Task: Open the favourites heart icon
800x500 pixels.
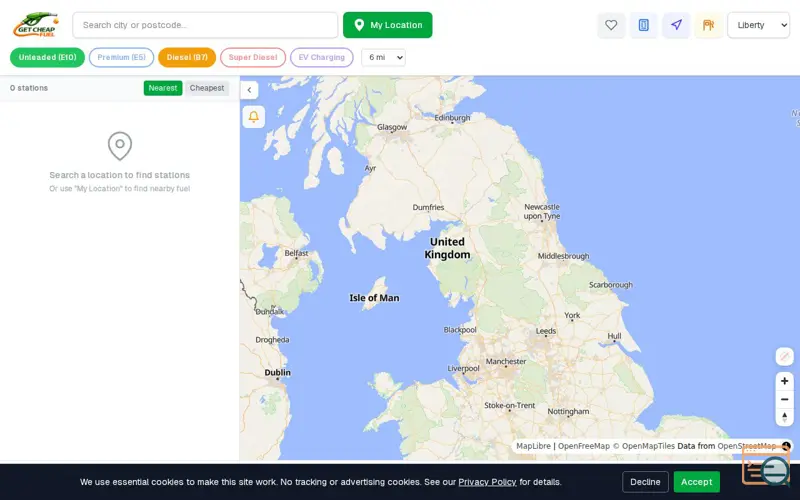Action: pos(611,25)
